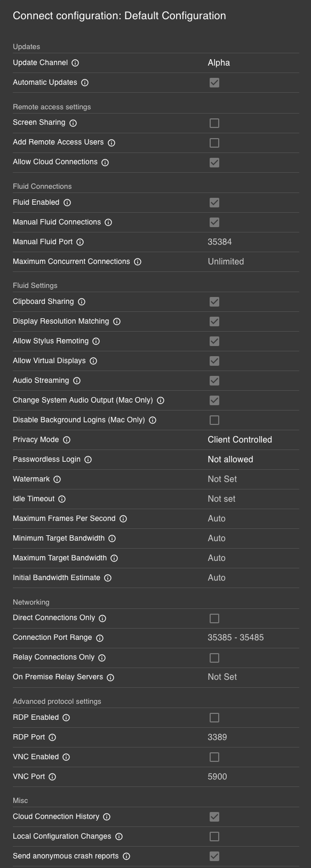Open info icon beside Screen Sharing
The width and height of the screenshot is (311, 868).
[x=73, y=123]
